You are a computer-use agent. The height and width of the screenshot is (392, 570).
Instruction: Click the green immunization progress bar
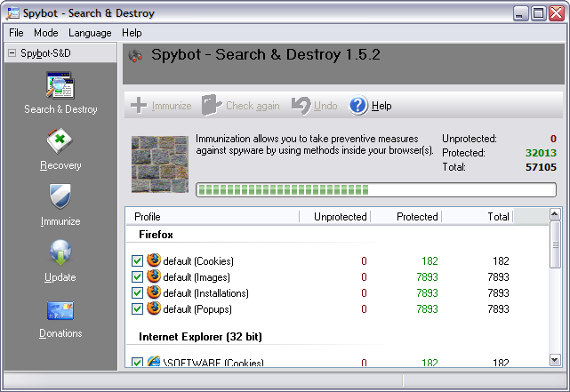[376, 189]
